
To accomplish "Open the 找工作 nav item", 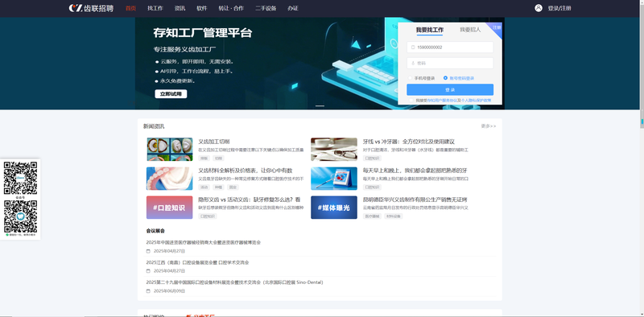I will [155, 8].
